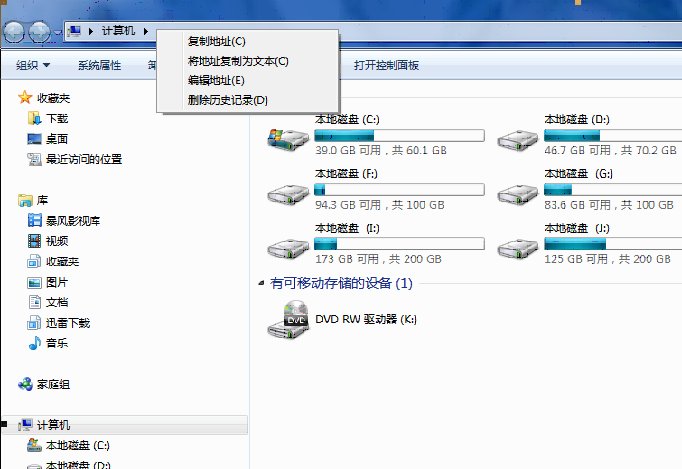Click the 下载 folder icon in the sidebar
The image size is (682, 469).
(x=35, y=118)
